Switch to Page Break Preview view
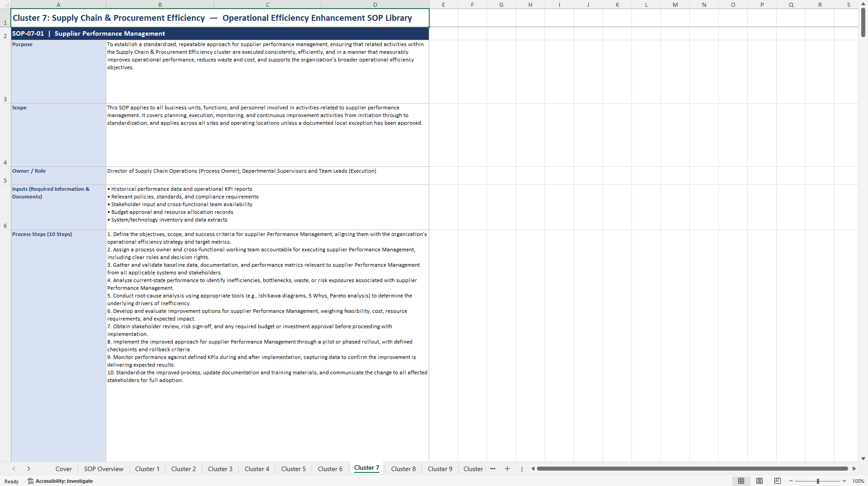Image resolution: width=868 pixels, height=486 pixels. pyautogui.click(x=778, y=481)
